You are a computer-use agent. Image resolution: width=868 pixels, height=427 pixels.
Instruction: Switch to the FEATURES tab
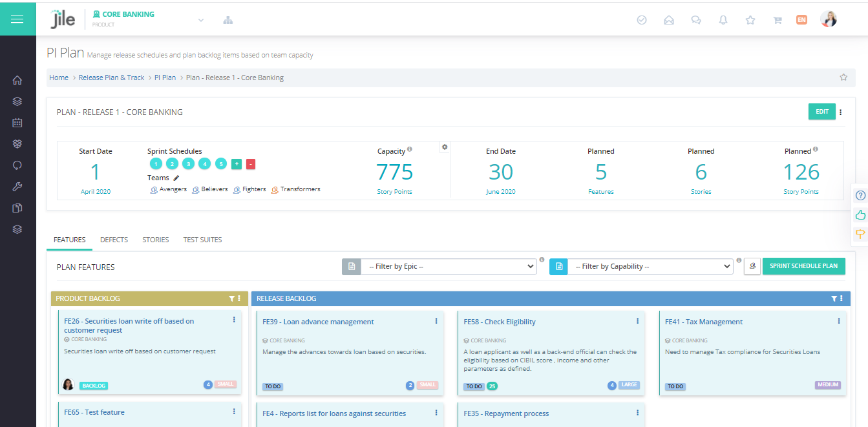70,240
